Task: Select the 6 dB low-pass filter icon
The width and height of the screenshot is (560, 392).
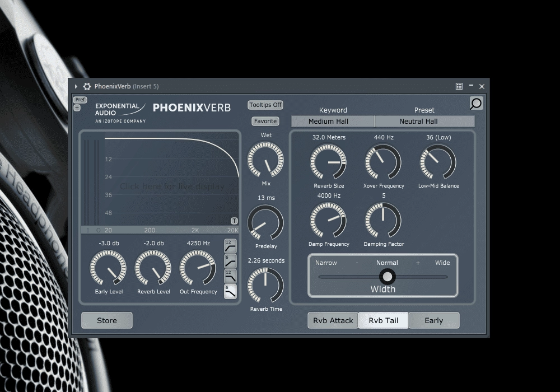Action: tap(230, 291)
